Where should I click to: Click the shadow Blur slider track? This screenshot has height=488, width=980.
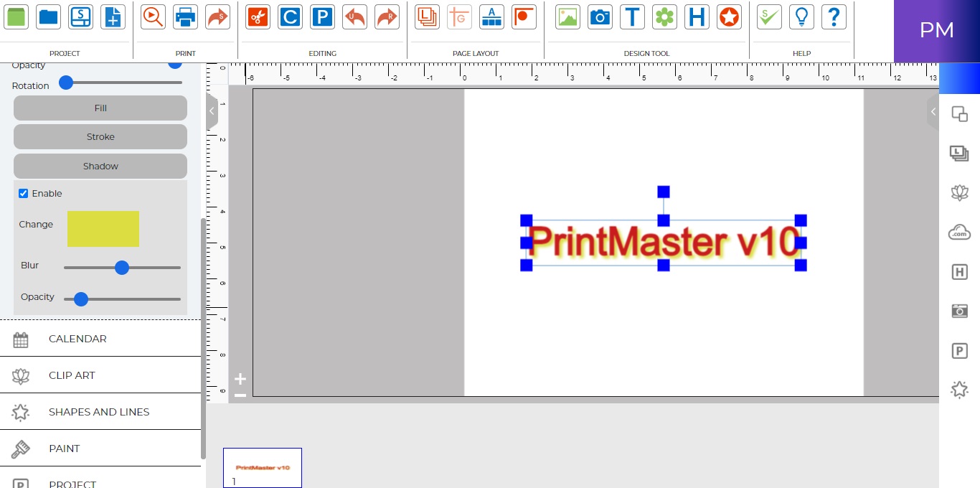(x=122, y=268)
